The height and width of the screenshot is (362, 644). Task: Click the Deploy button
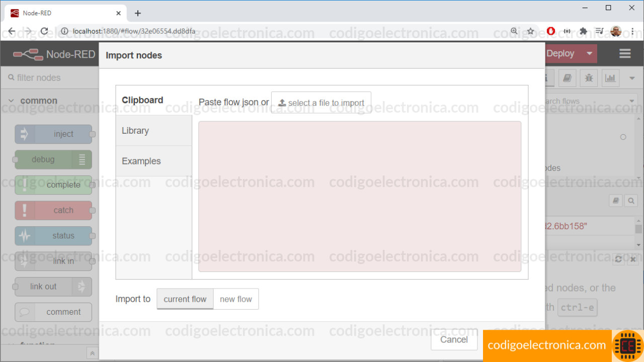tap(560, 53)
